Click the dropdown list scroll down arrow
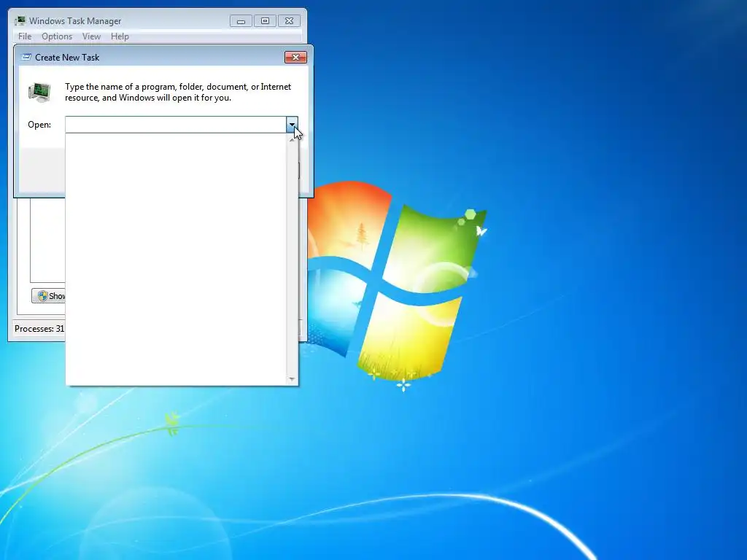The width and height of the screenshot is (747, 560). (292, 379)
